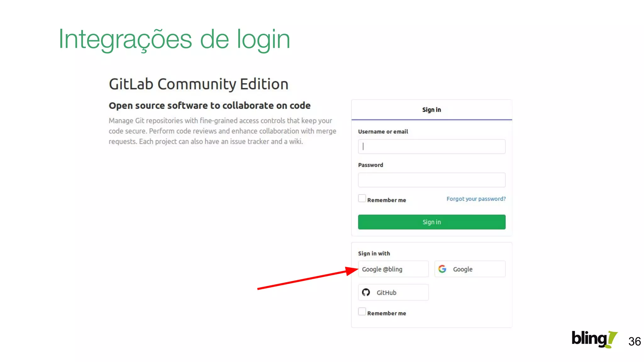Open Forgot your password link
This screenshot has height=362, width=644.
(x=476, y=199)
